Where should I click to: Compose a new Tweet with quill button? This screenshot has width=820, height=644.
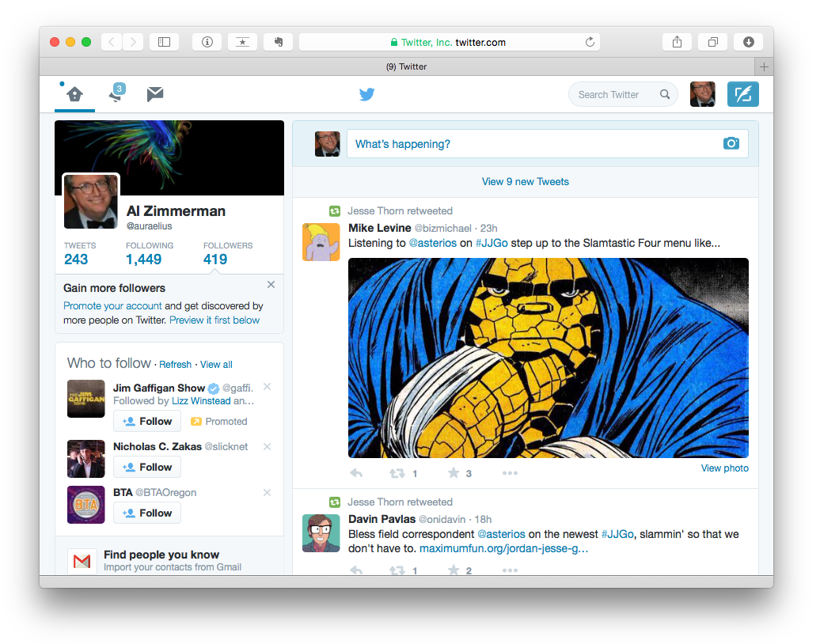pyautogui.click(x=742, y=94)
